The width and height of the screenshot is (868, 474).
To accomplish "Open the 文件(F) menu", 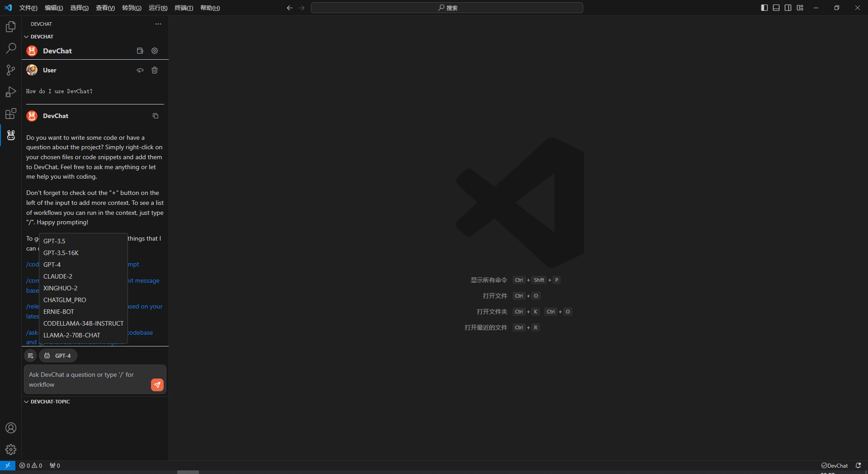I will (28, 8).
